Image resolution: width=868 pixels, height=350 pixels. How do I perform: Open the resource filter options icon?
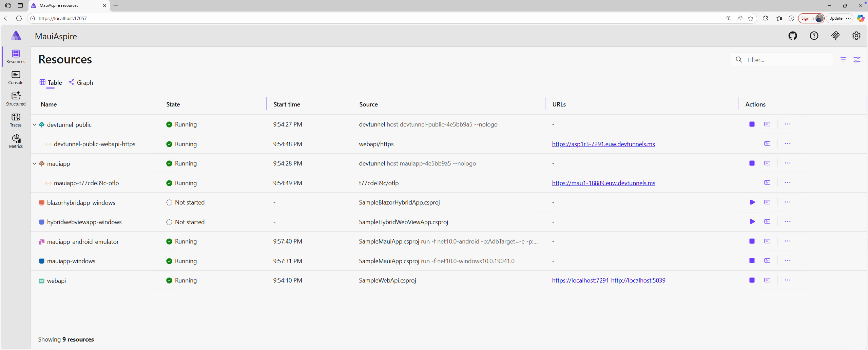pyautogui.click(x=843, y=60)
